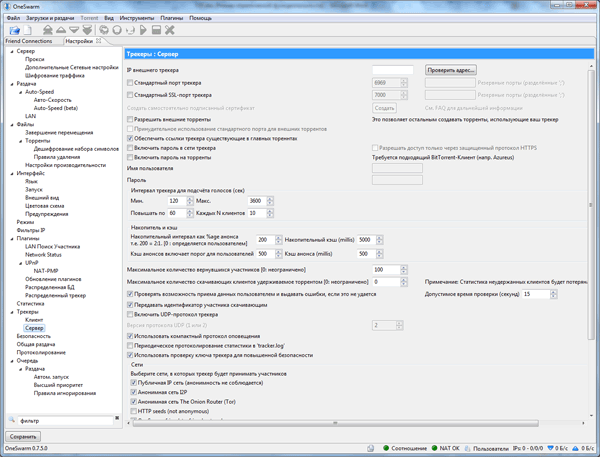Enable Стандартный порт трекера checkbox
The width and height of the screenshot is (600, 457).
(x=130, y=83)
